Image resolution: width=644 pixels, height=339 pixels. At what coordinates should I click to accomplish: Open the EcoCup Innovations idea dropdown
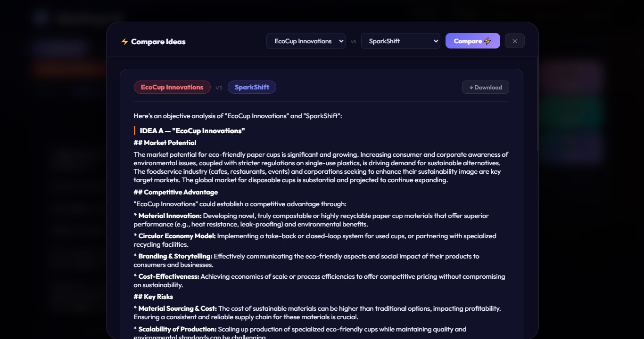306,41
